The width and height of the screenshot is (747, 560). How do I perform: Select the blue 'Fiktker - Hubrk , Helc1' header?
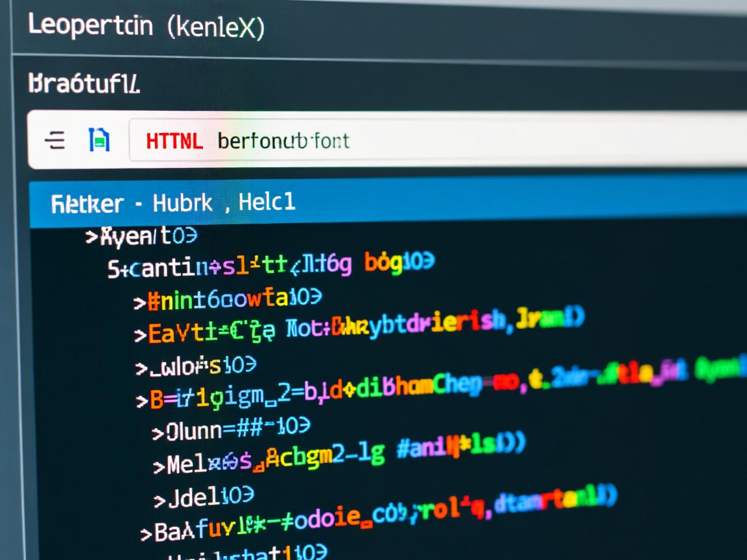[x=173, y=204]
